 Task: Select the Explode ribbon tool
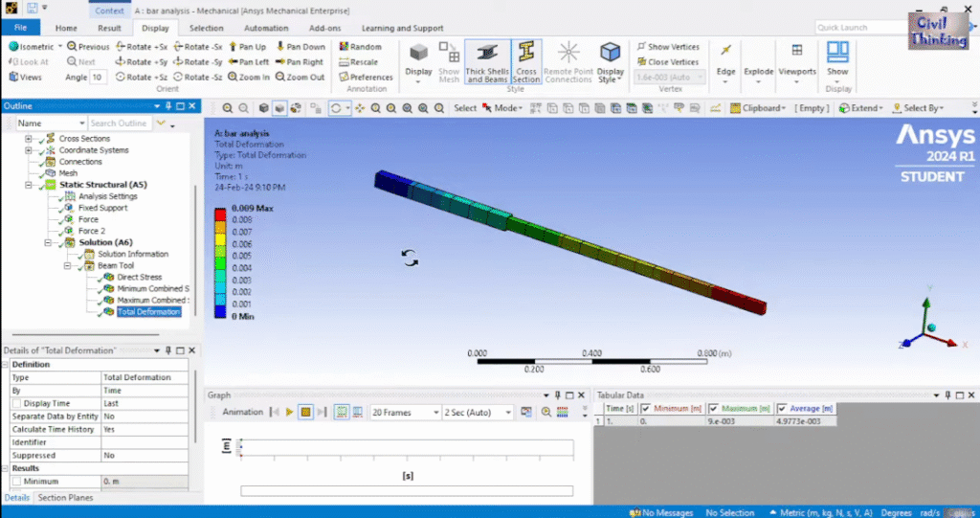[759, 61]
